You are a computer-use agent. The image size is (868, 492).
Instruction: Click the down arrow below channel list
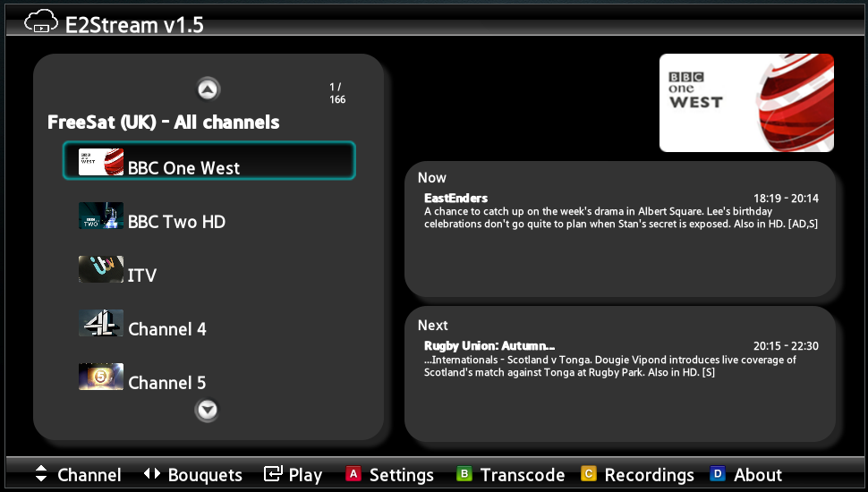coord(207,410)
